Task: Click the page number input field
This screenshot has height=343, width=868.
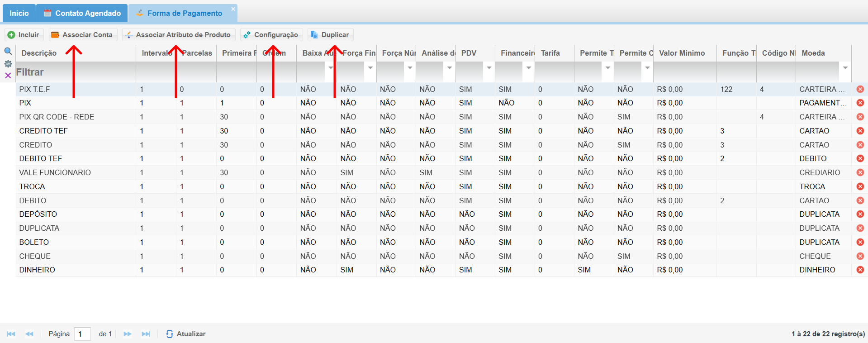Action: (82, 334)
